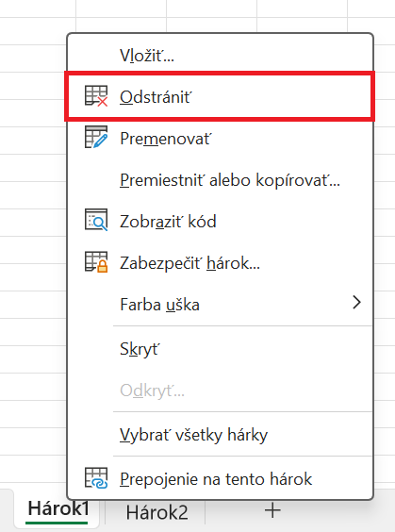Open Zabezpečiť hárok... option
Viewport: 395px width, 532px height.
221,262
